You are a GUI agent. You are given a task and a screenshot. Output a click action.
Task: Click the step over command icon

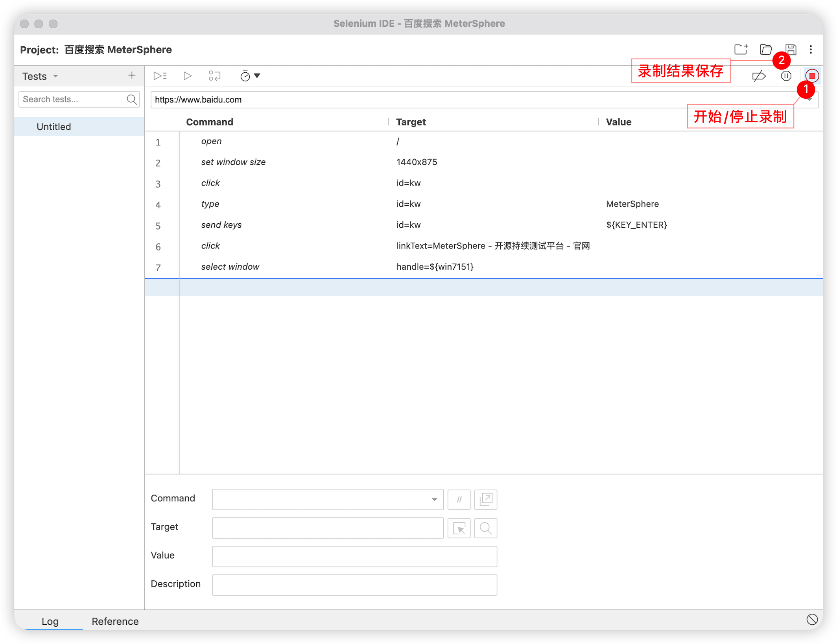click(x=215, y=76)
